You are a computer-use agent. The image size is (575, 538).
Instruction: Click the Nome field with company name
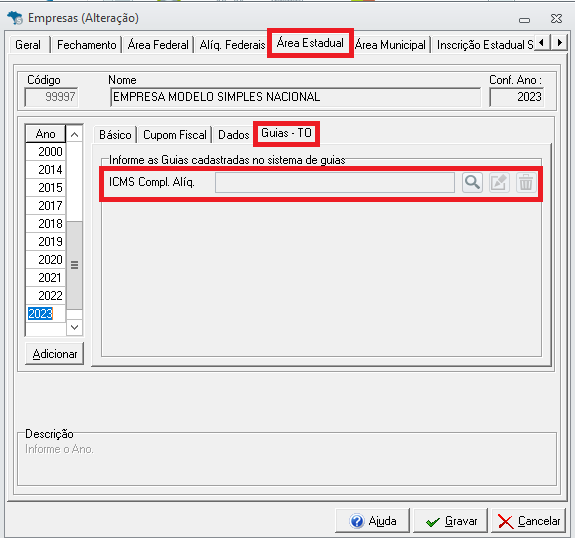296,97
